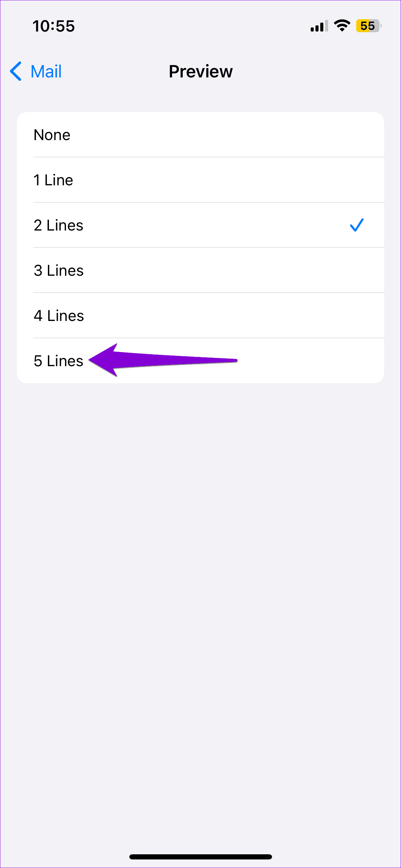Tap the home indicator bar
Viewport: 401px width, 868px height.
point(200,856)
